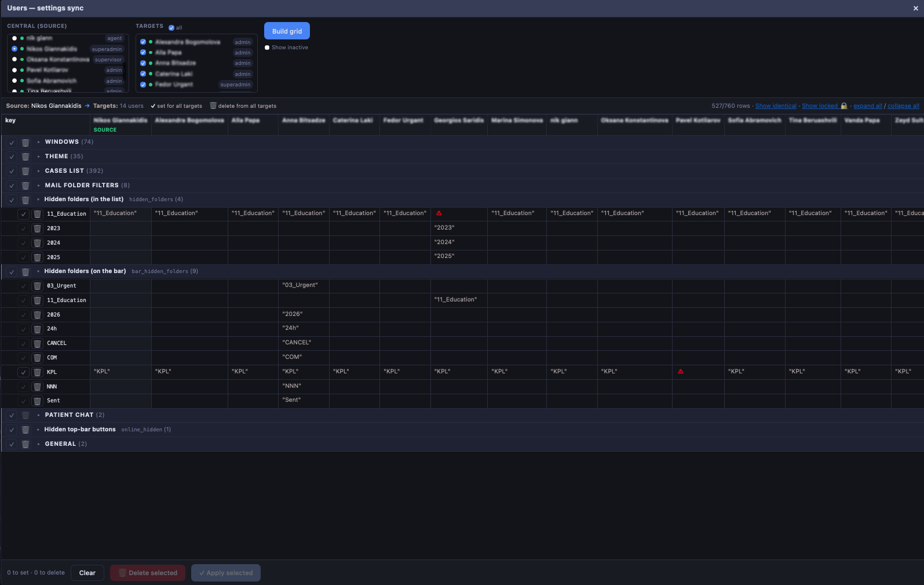Expand the Hidden top-bar buttons group
Screen dimensions: 924x585
click(39, 430)
